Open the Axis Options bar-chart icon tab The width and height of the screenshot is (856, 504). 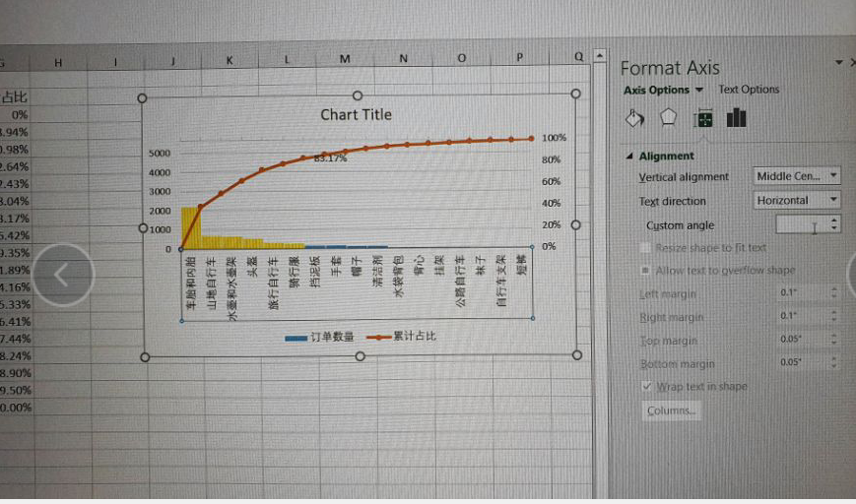(736, 117)
